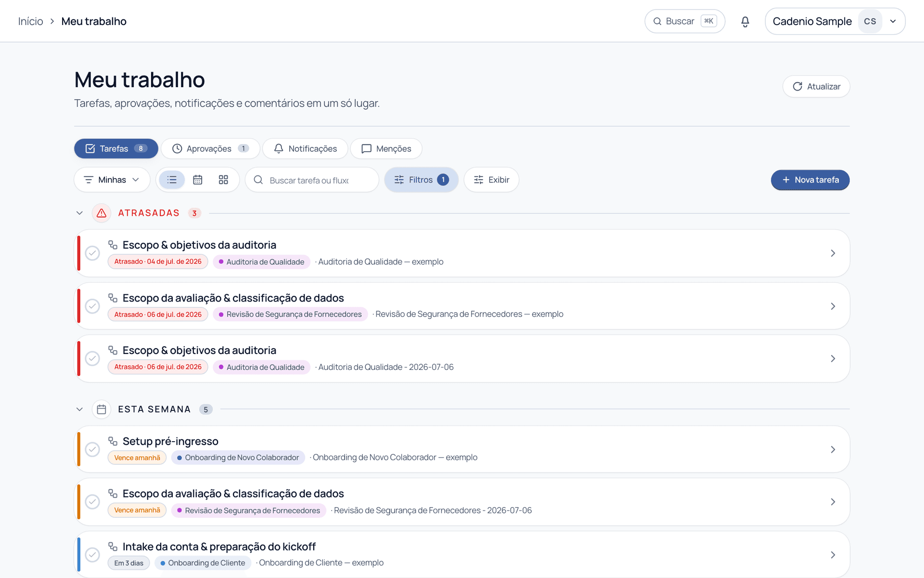This screenshot has height=578, width=924.
Task: Open arrow on Setup pré-ingresso row
Action: [x=833, y=449]
